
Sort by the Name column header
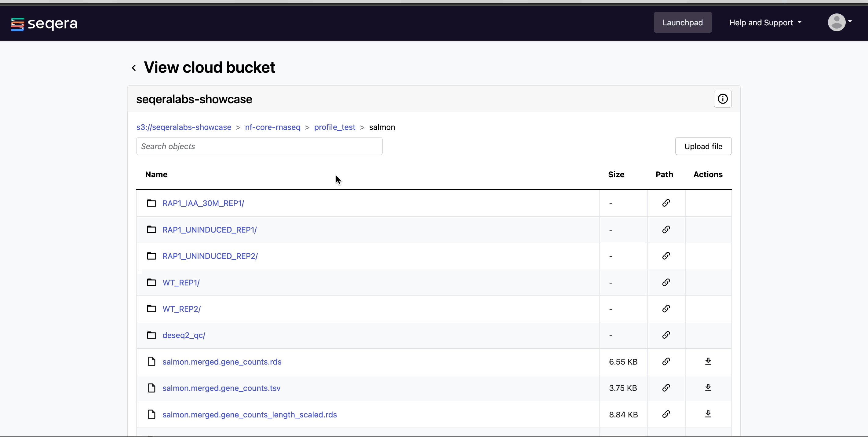point(156,175)
